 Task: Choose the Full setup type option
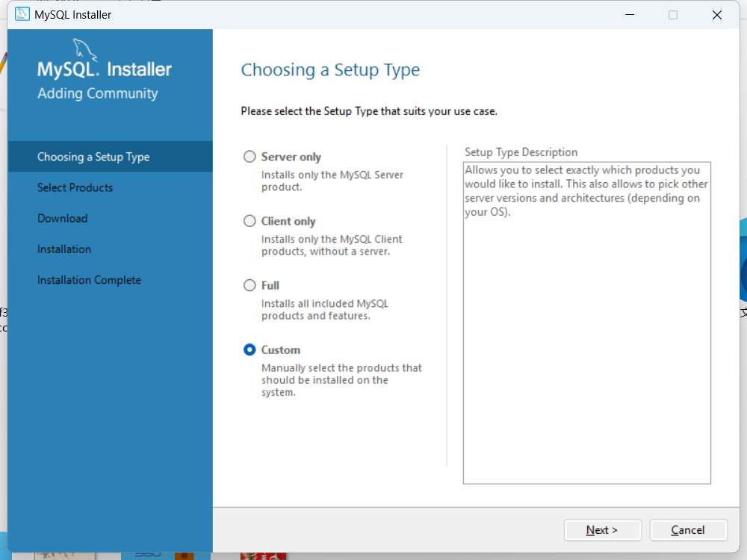point(249,285)
